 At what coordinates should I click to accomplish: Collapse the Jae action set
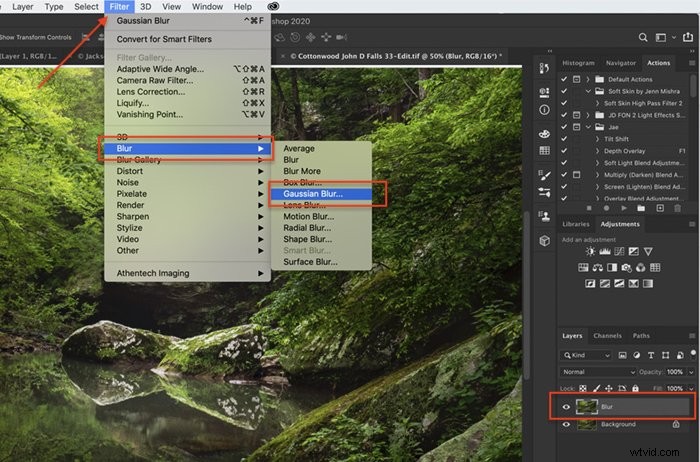tap(588, 127)
